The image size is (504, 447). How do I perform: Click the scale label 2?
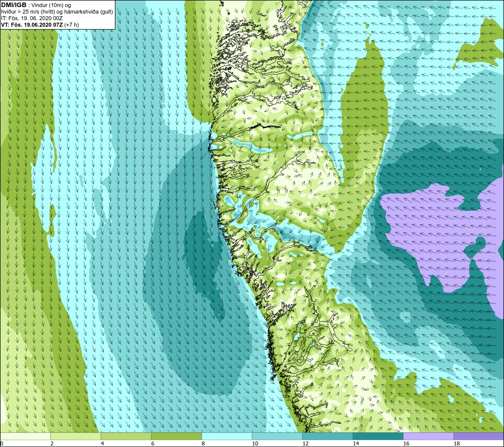pos(52,443)
